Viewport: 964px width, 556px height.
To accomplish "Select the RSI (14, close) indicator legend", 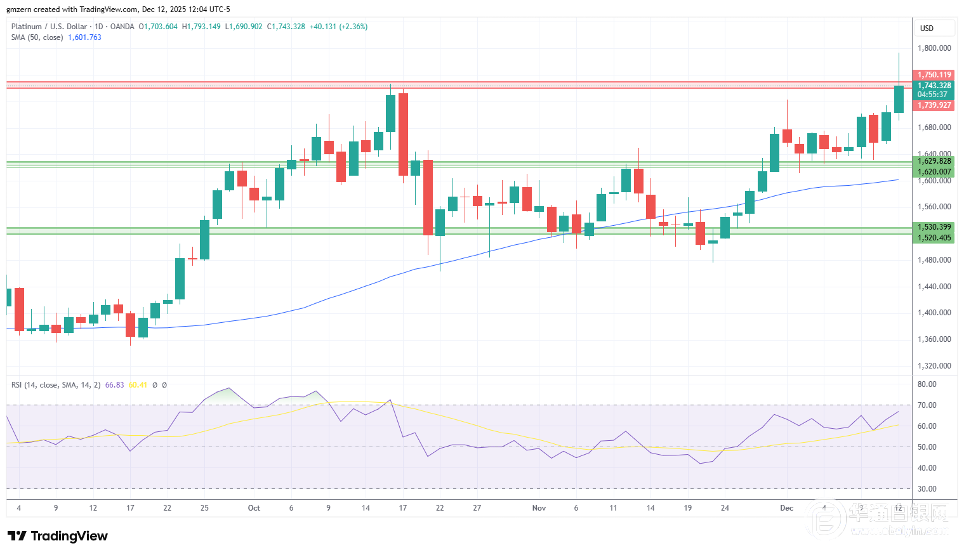I will [x=44, y=384].
